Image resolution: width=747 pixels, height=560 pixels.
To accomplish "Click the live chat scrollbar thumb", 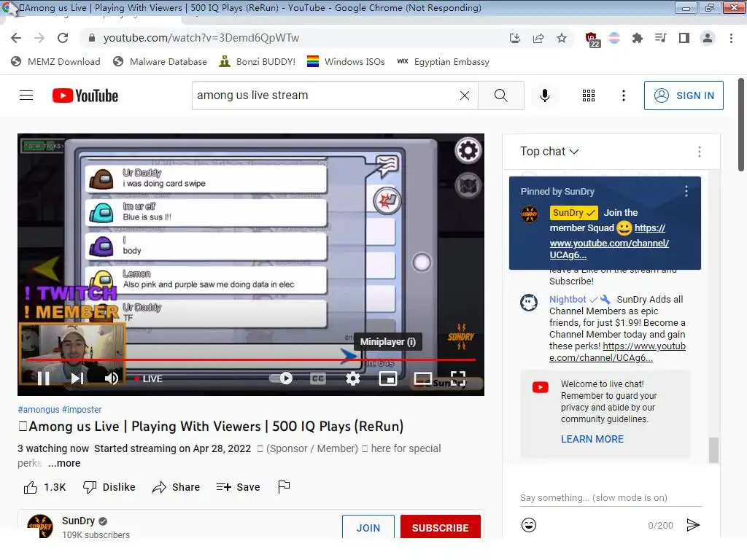I will 713,450.
